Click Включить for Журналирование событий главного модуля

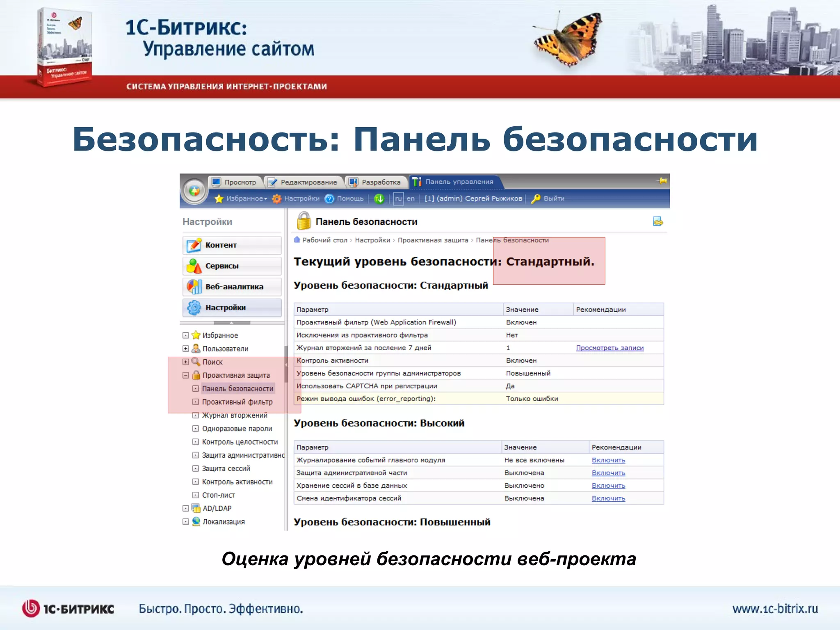608,460
